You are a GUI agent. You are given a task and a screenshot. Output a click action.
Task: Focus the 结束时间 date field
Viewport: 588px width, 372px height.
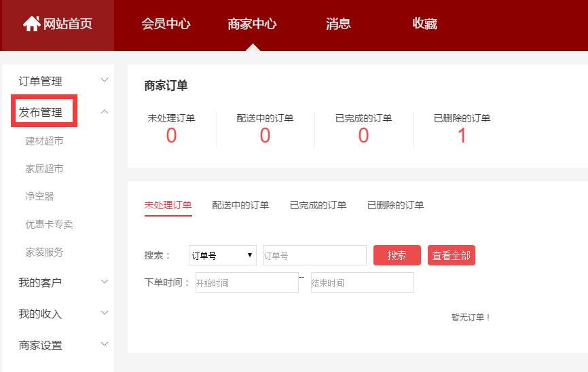(x=363, y=282)
